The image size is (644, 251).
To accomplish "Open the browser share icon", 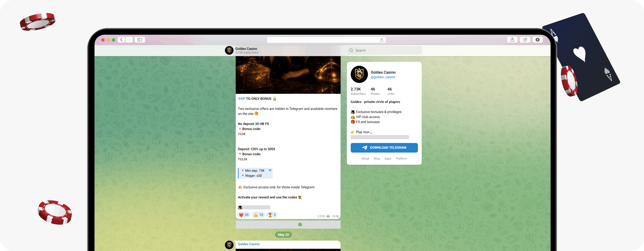I will pyautogui.click(x=512, y=40).
